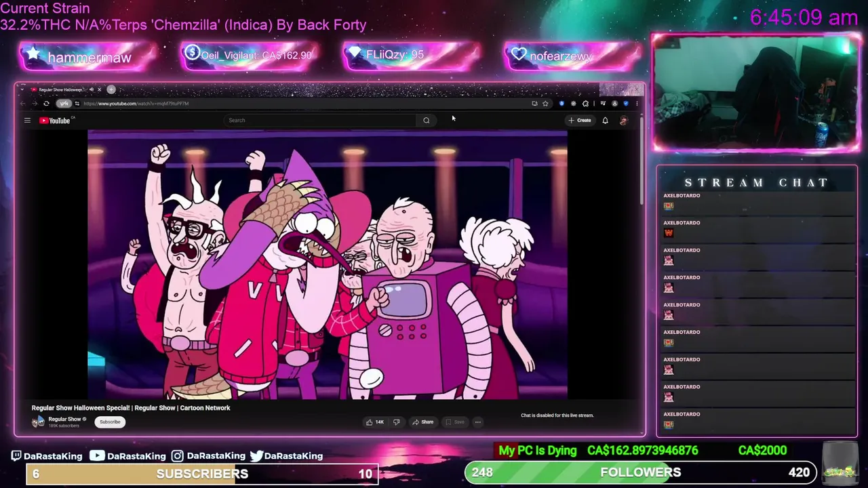The image size is (868, 488).
Task: Click the Instagram DaRastaKing handle
Action: tap(208, 455)
